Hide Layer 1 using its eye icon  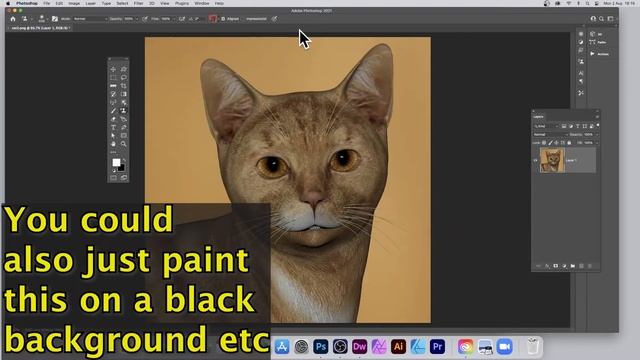pos(536,160)
